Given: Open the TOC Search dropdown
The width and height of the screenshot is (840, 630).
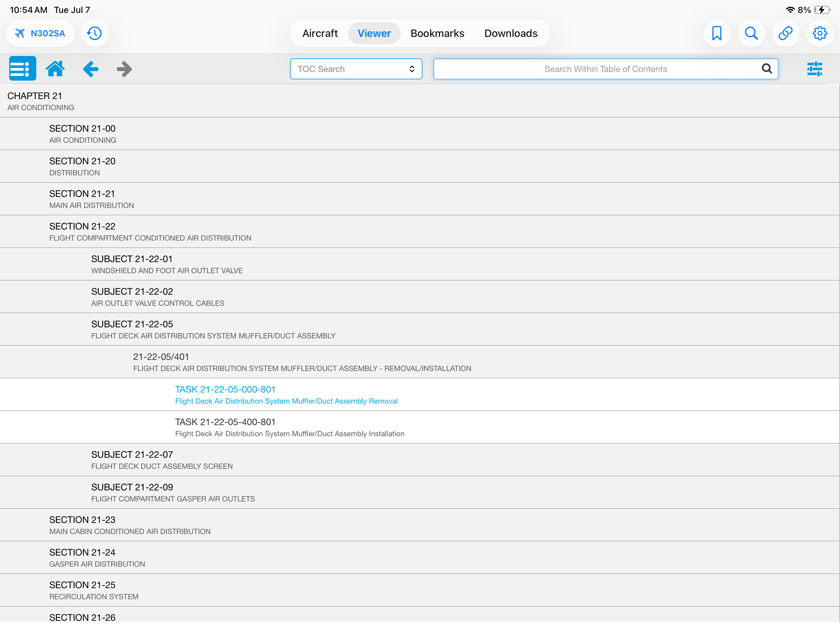Looking at the screenshot, I should coord(356,69).
